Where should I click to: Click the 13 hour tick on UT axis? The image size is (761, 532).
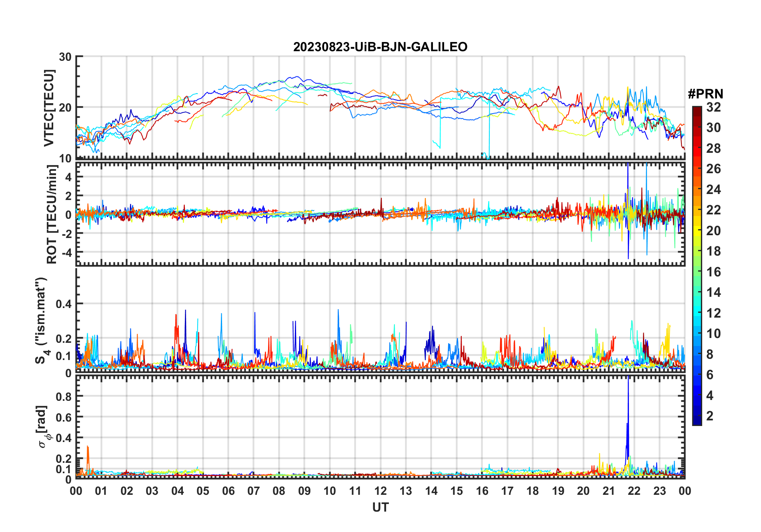tap(406, 491)
